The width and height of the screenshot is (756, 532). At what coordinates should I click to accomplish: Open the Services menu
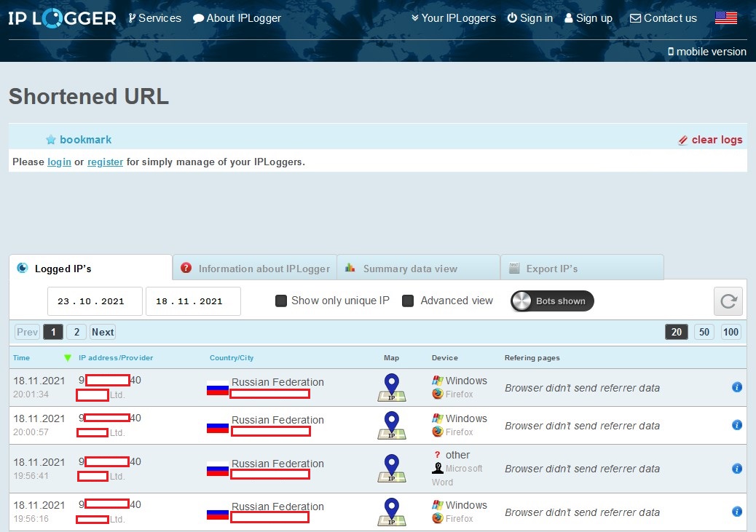(154, 18)
